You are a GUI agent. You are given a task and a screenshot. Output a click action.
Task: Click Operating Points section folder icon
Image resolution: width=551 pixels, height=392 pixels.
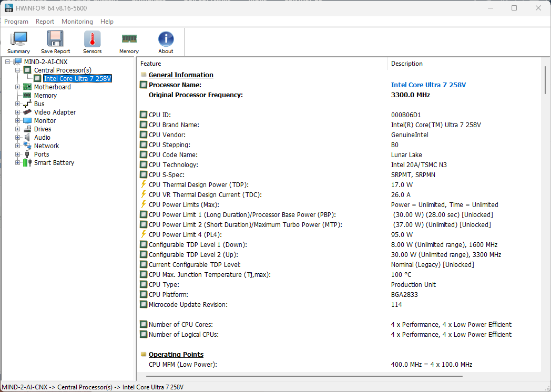[144, 354]
